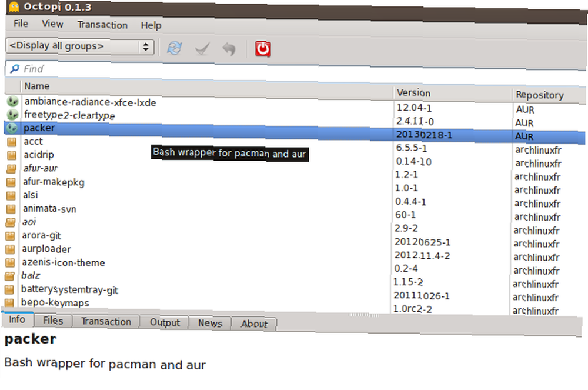Click the package icon beside balz

coord(9,276)
